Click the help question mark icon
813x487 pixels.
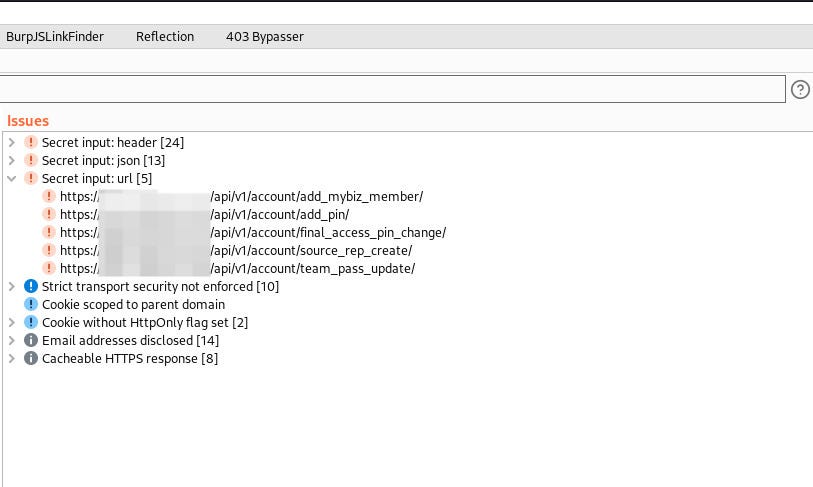click(x=800, y=89)
